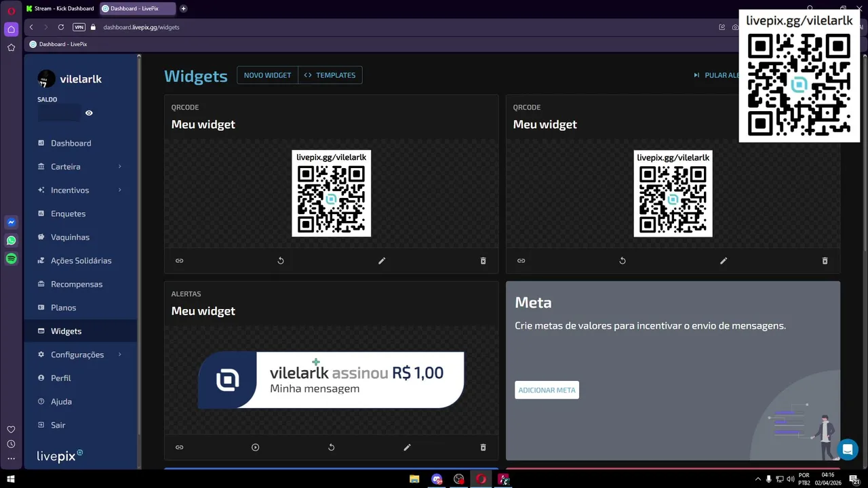Toggle balance visibility eye icon
Image resolution: width=868 pixels, height=488 pixels.
89,113
